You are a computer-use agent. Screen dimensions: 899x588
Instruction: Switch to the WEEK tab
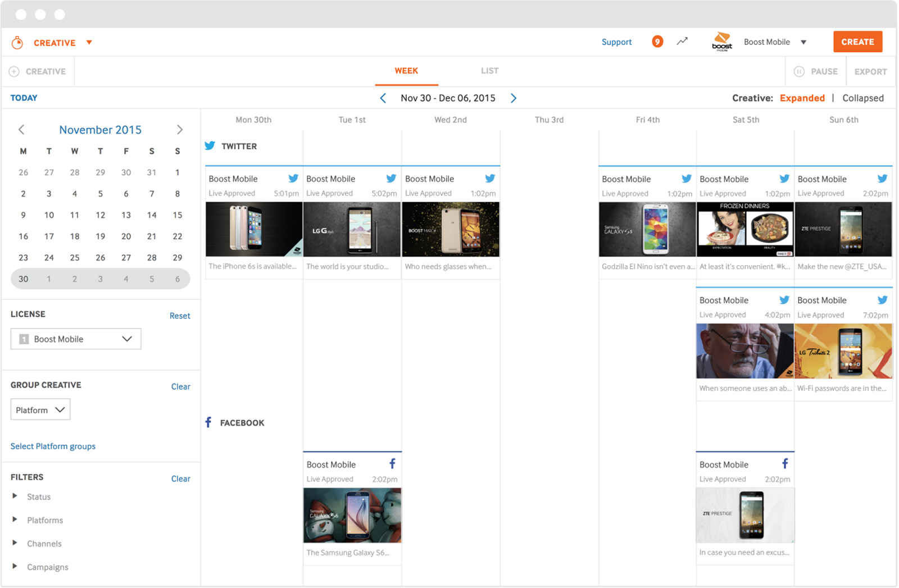[406, 71]
